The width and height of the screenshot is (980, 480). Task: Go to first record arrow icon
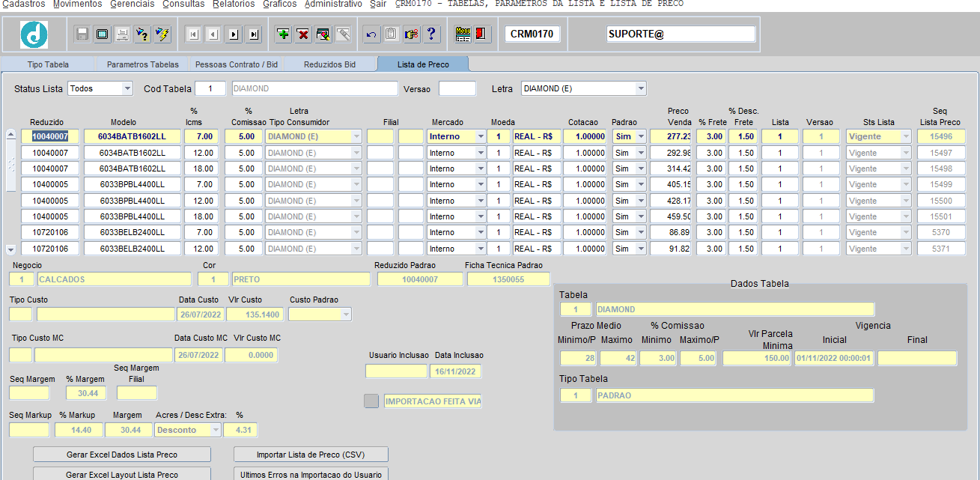(193, 34)
